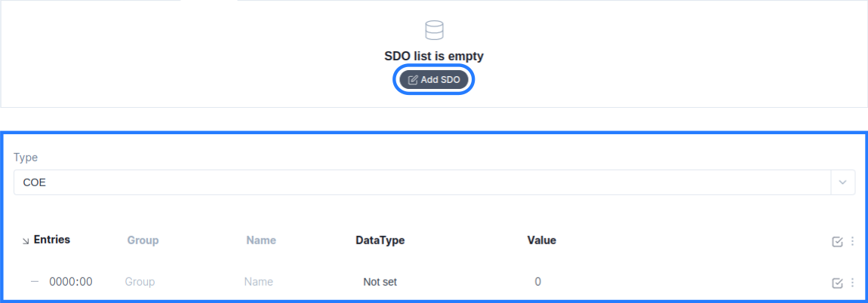
Task: Click the edit icon in Entries header row
Action: point(837,241)
